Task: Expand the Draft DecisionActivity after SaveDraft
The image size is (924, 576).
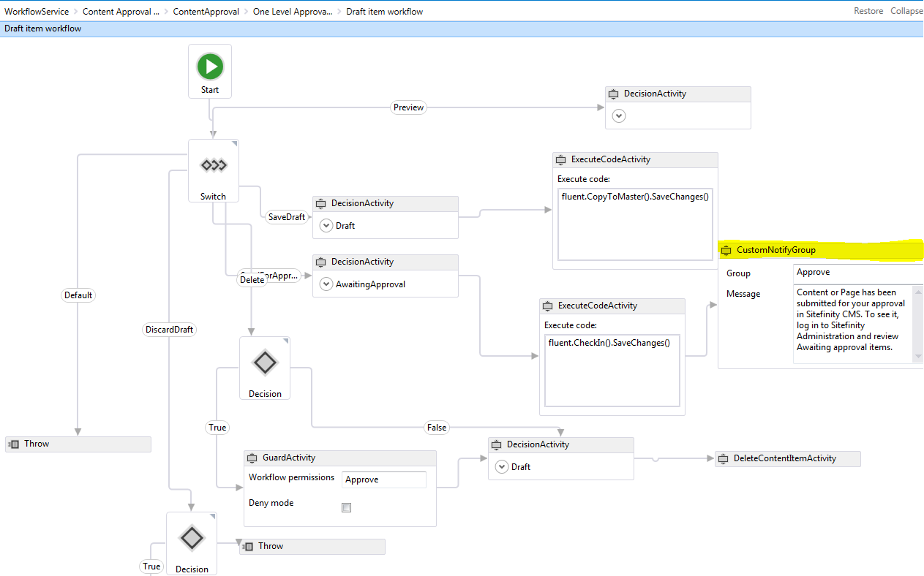Action: pyautogui.click(x=326, y=225)
